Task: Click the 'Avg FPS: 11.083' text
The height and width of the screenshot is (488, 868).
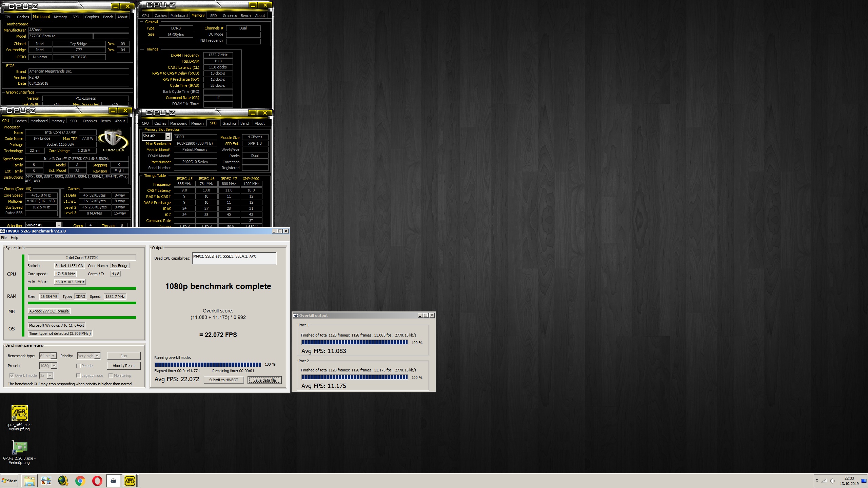Action: 324,351
